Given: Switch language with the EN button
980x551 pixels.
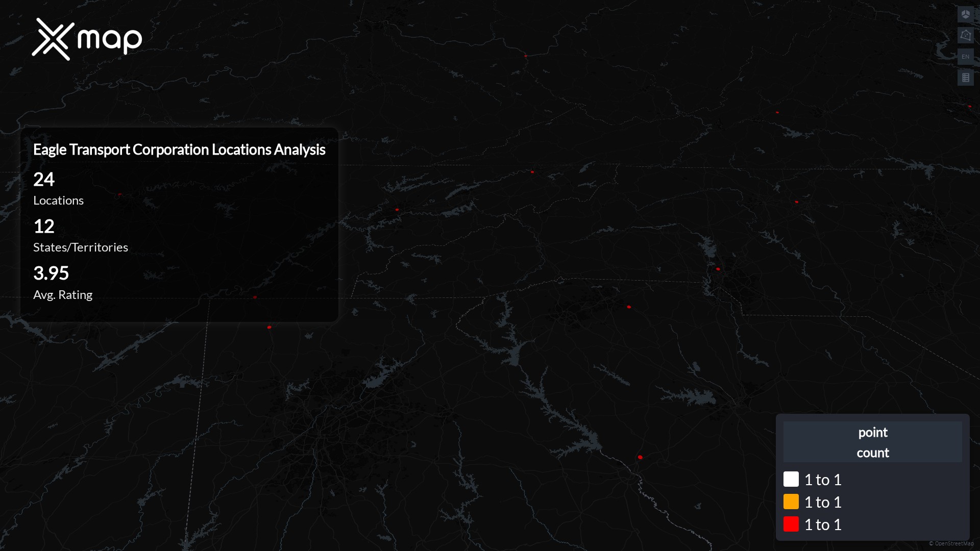Looking at the screenshot, I should tap(965, 57).
